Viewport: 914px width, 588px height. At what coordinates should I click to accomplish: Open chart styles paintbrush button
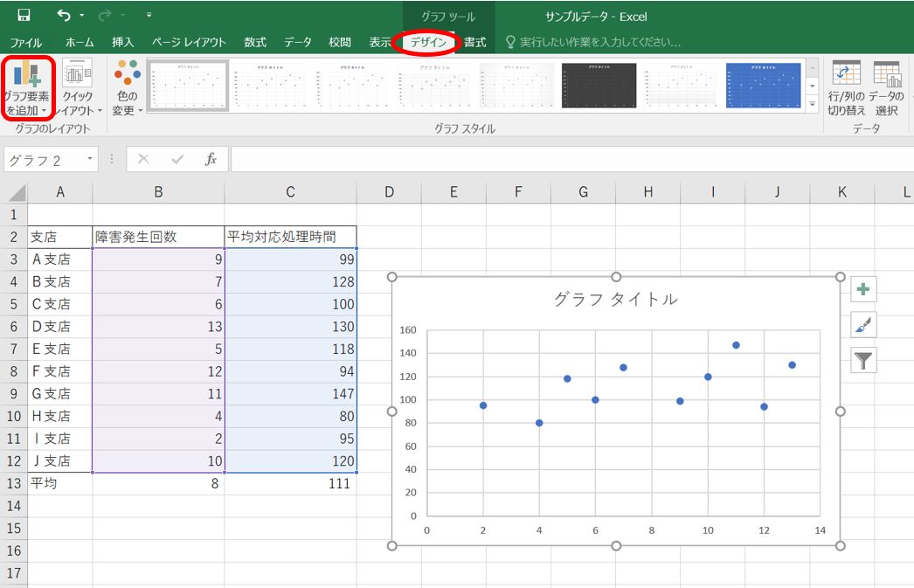[863, 325]
